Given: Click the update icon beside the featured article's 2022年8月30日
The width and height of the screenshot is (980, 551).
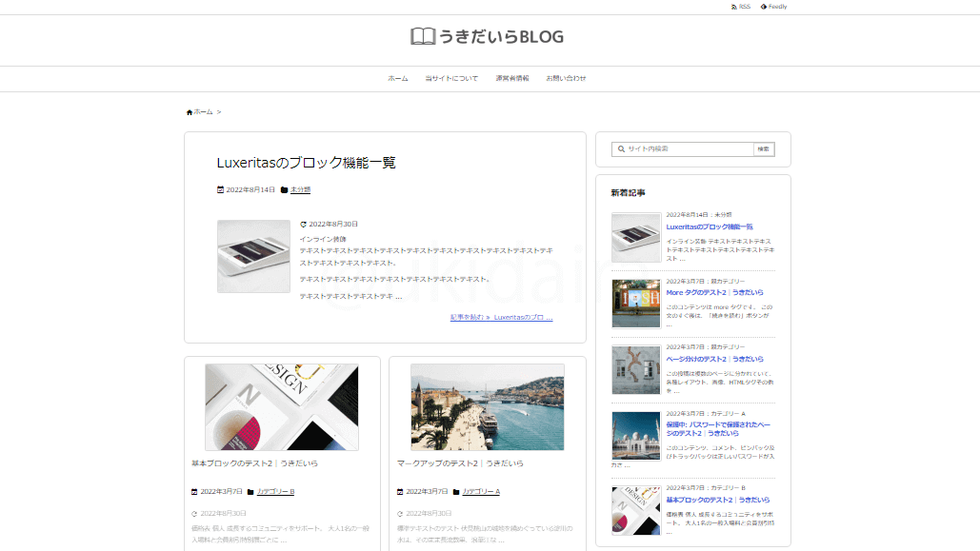Looking at the screenshot, I should (303, 225).
